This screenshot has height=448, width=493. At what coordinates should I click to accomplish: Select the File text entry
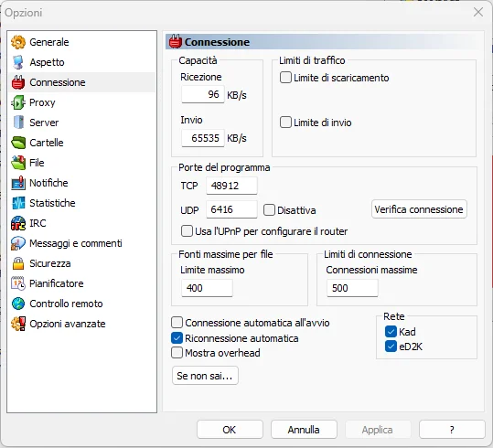(x=37, y=163)
